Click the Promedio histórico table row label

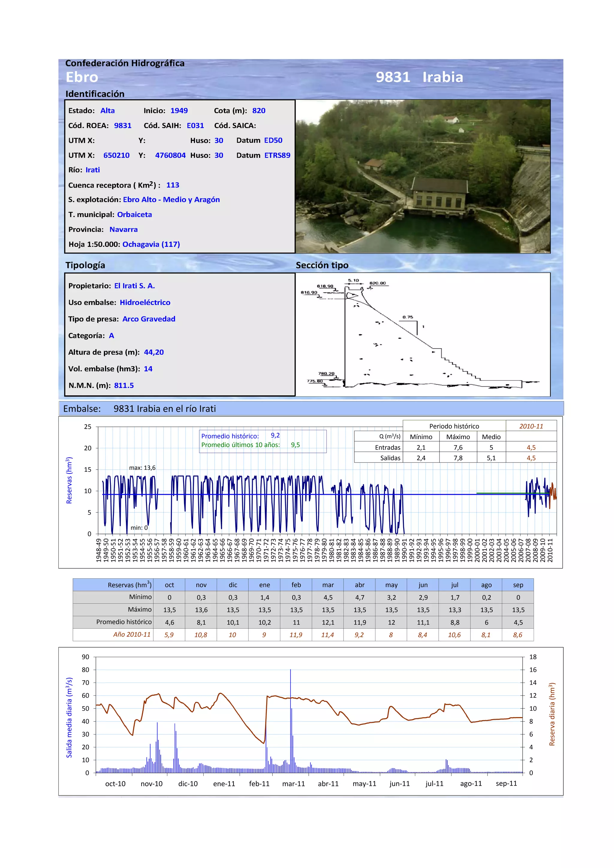point(124,622)
